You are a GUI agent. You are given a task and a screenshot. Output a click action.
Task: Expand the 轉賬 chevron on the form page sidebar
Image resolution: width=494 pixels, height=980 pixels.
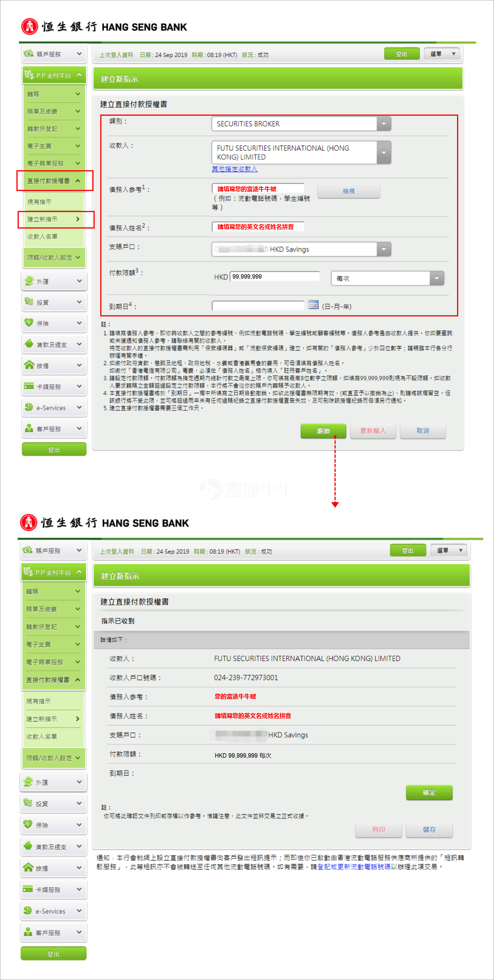coord(78,94)
